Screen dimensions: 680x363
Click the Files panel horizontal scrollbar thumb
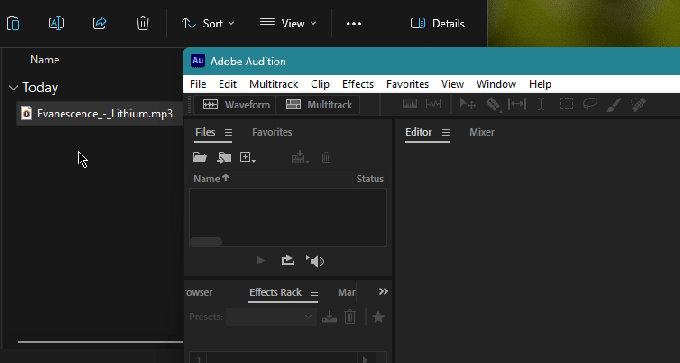[206, 242]
